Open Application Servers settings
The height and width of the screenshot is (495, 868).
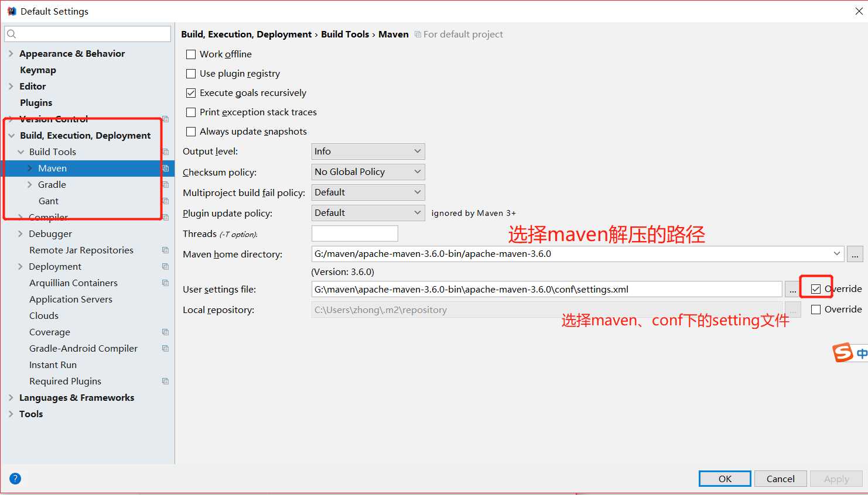[71, 299]
